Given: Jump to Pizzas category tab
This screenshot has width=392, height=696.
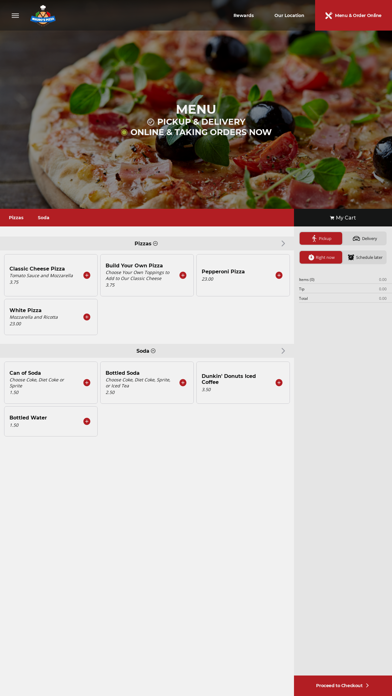Looking at the screenshot, I should [x=16, y=218].
